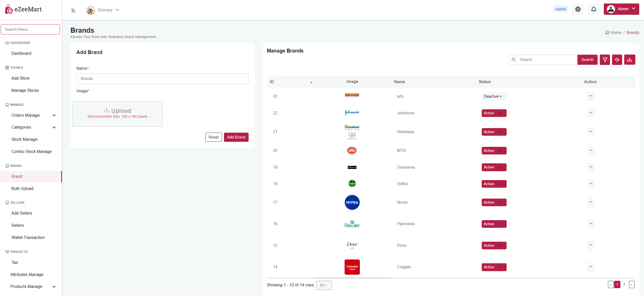The image size is (644, 296).
Task: Click the filter funnel icon
Action: (x=605, y=60)
